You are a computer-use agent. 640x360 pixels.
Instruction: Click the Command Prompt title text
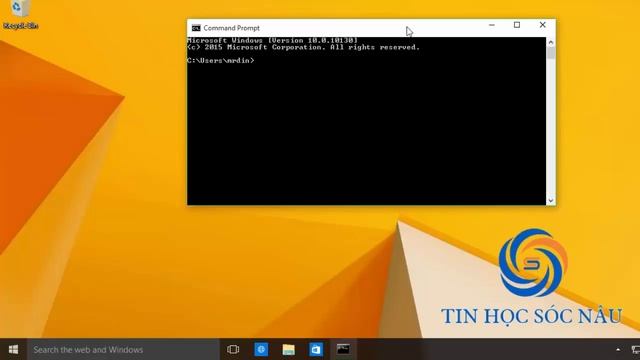[x=231, y=28]
